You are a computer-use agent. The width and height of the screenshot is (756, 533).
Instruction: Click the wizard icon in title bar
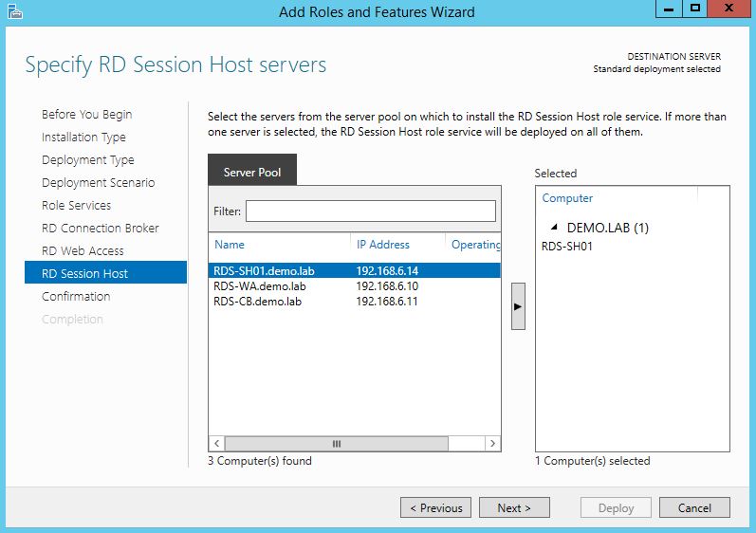(13, 11)
